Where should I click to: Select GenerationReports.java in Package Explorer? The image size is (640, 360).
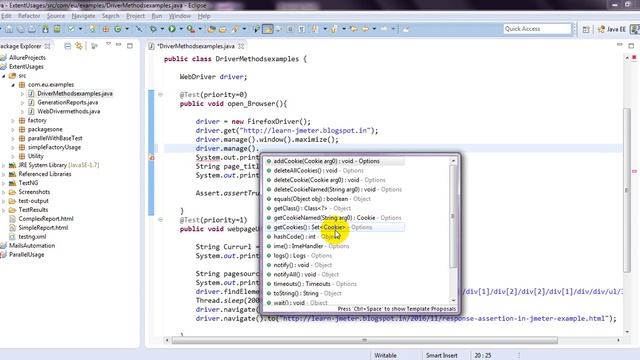pos(67,102)
